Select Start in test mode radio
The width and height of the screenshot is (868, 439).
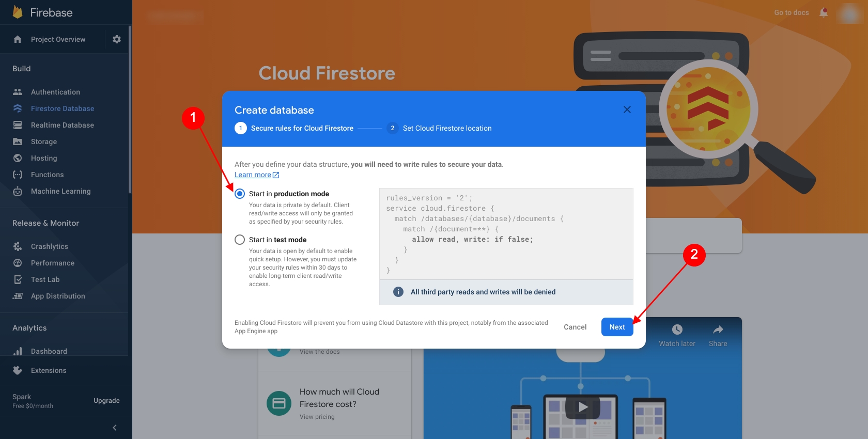click(240, 240)
